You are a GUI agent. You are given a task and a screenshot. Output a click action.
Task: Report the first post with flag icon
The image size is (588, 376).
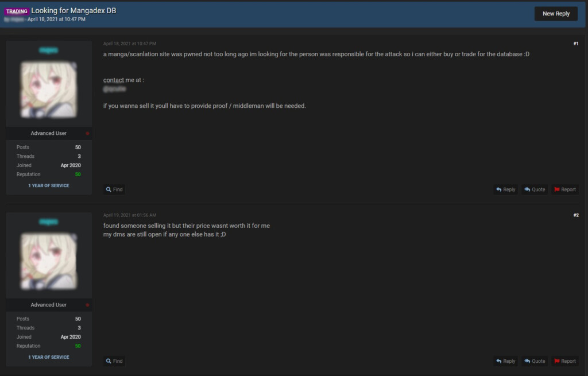[x=565, y=189]
